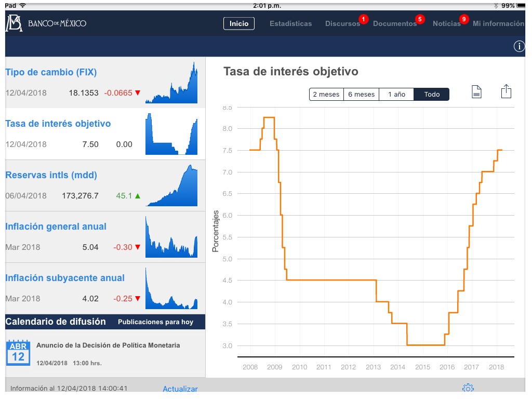Screen dimensions: 532x399
Task: Tap red badge on Documentos
Action: (x=420, y=19)
